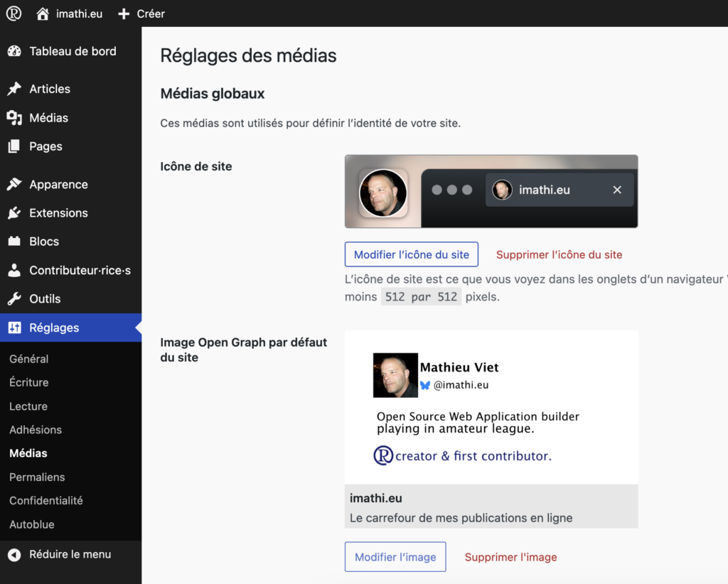This screenshot has width=728, height=584.
Task: Click the Supprimer l'icône du site link
Action: [559, 254]
